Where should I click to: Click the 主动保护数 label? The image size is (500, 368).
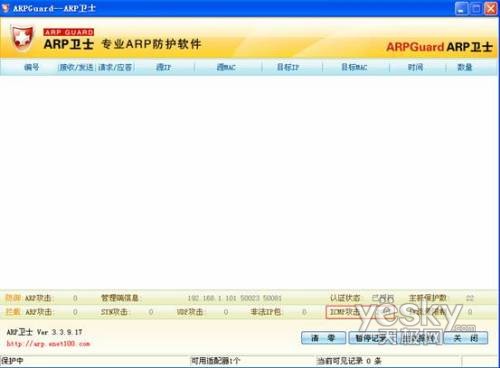click(x=428, y=298)
